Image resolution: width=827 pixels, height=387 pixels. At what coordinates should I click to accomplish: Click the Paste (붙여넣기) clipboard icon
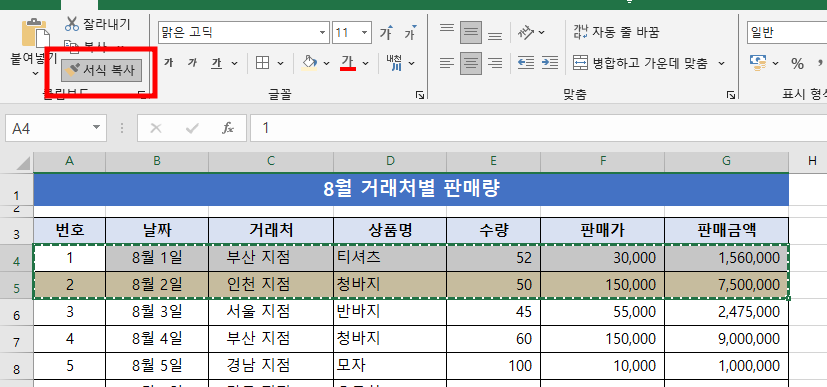(35, 34)
